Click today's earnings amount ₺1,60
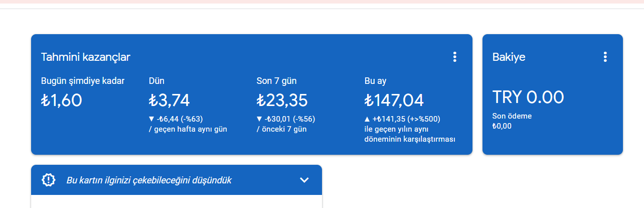The height and width of the screenshot is (208, 644). click(61, 100)
